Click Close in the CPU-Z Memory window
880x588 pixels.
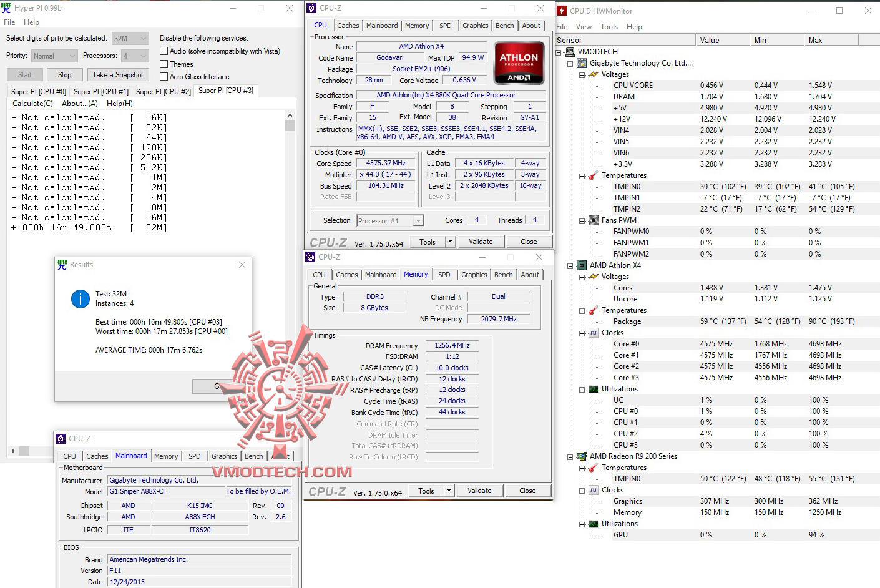coord(527,491)
